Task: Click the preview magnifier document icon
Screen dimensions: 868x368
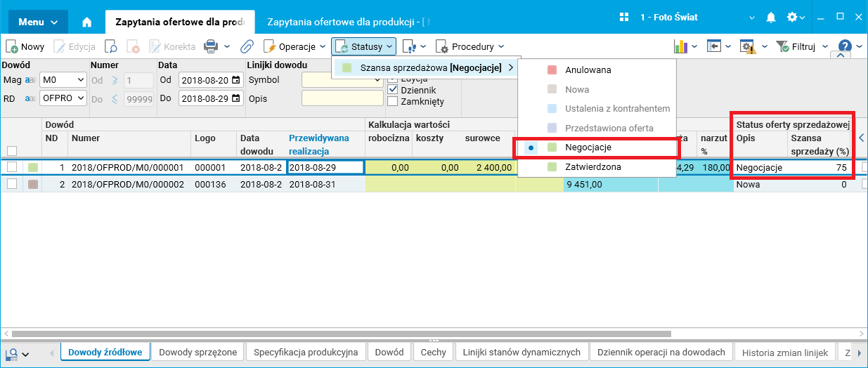Action: (x=111, y=46)
